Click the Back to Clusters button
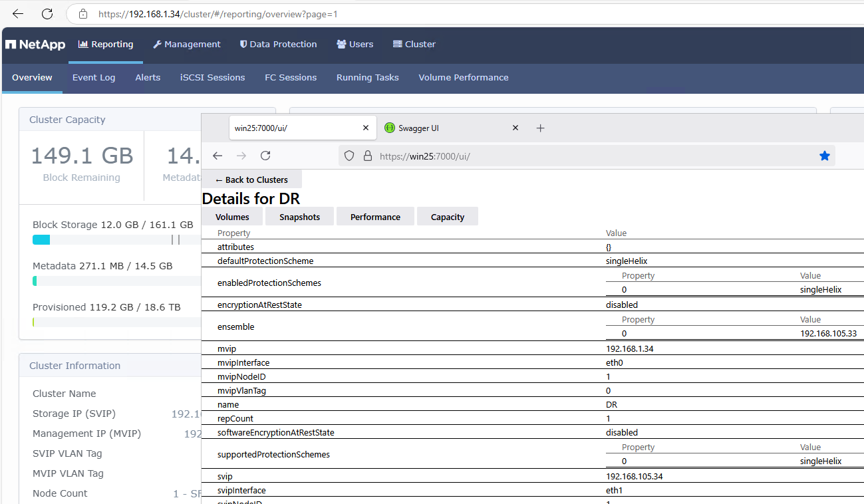 [252, 180]
